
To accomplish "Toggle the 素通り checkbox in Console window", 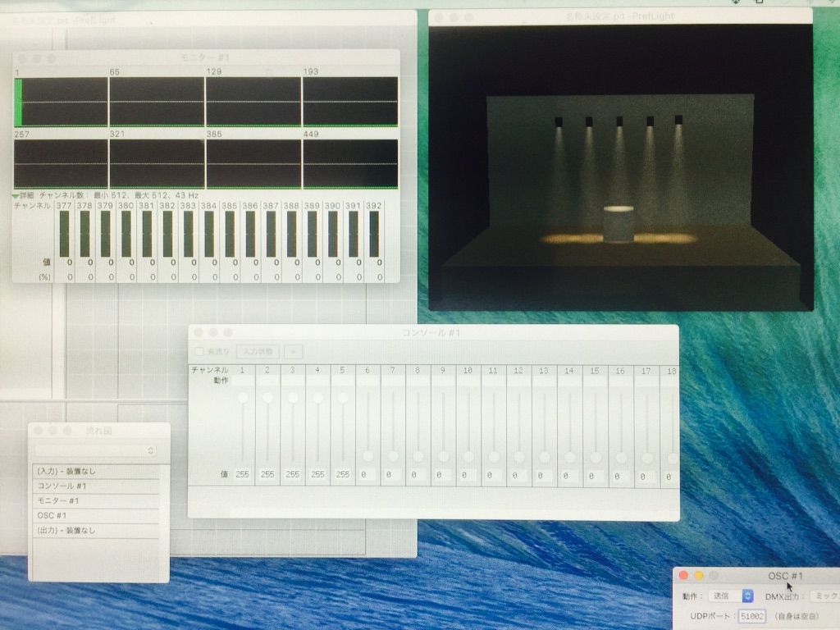I will (x=199, y=351).
